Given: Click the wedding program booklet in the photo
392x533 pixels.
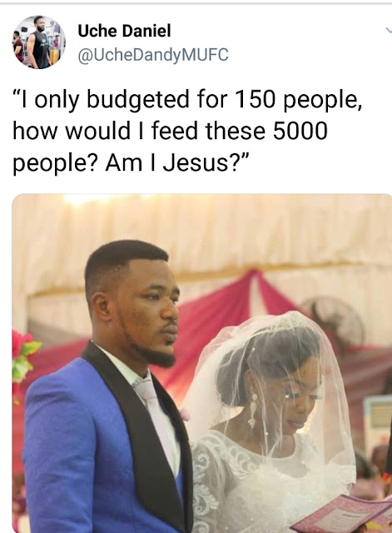Looking at the screenshot, I should click(343, 515).
